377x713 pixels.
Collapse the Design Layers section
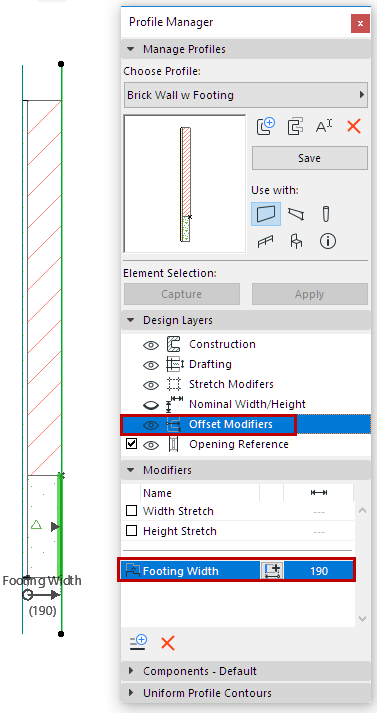(131, 320)
